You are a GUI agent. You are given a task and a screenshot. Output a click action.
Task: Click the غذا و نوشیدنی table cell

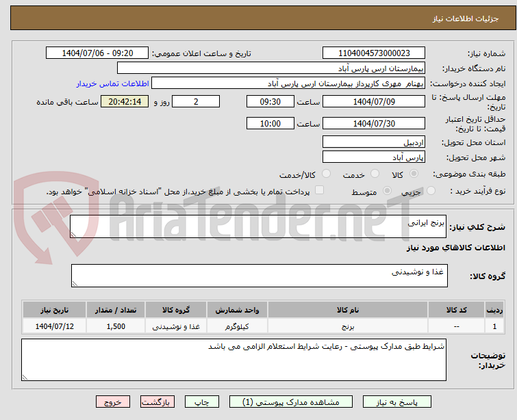click(x=176, y=326)
